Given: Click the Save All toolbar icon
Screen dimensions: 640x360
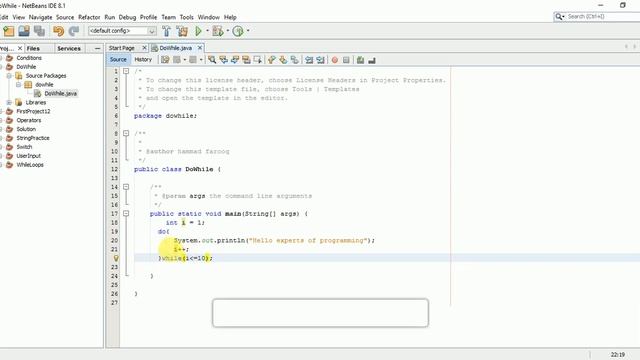Looking at the screenshot, I should (40, 31).
